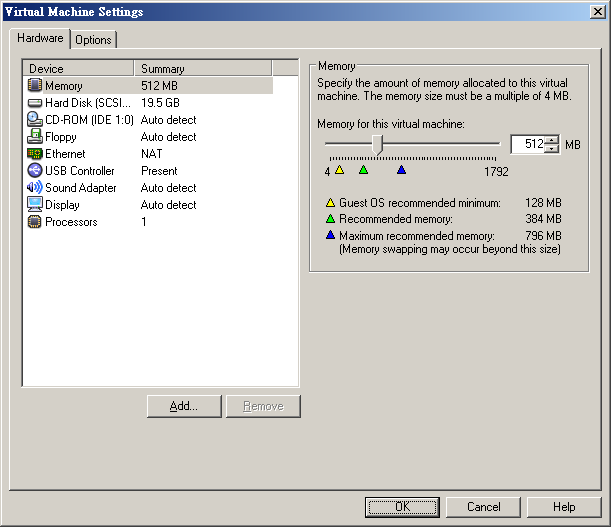
Task: Click the Display monitor icon
Action: (35, 204)
